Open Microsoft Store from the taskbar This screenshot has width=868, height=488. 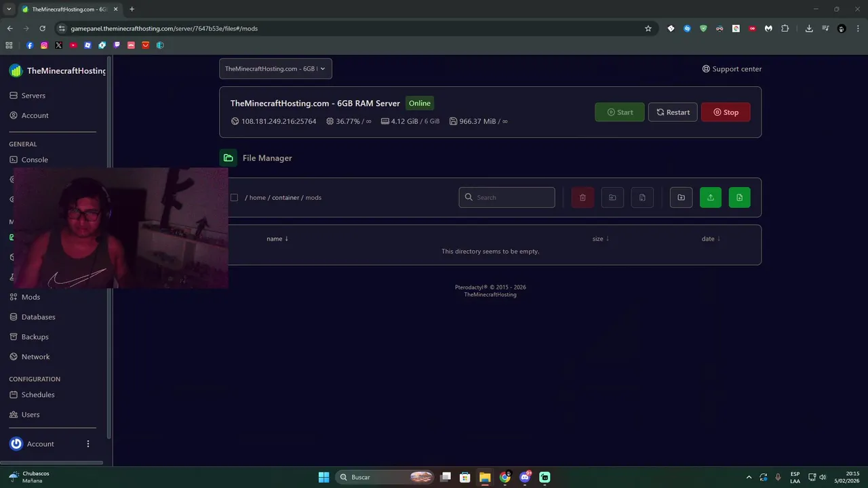click(465, 477)
